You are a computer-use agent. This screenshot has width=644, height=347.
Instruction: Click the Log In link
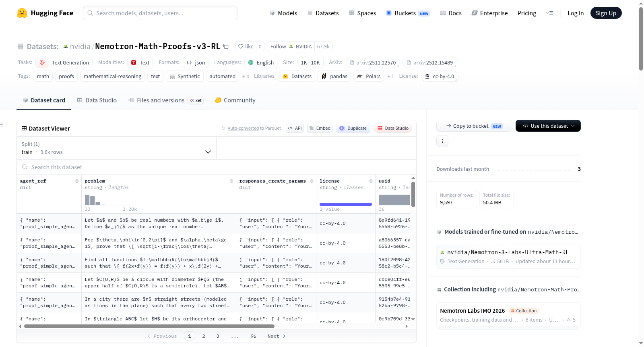pos(576,13)
